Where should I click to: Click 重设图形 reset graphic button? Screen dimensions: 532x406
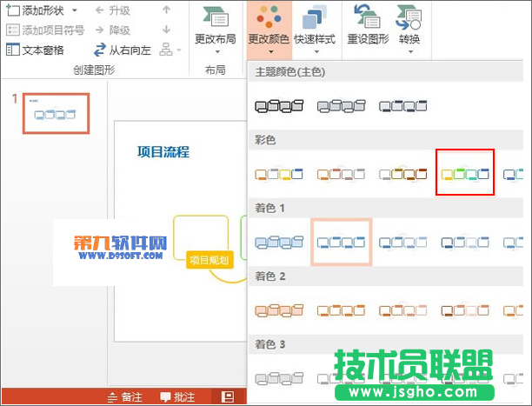pyautogui.click(x=368, y=26)
